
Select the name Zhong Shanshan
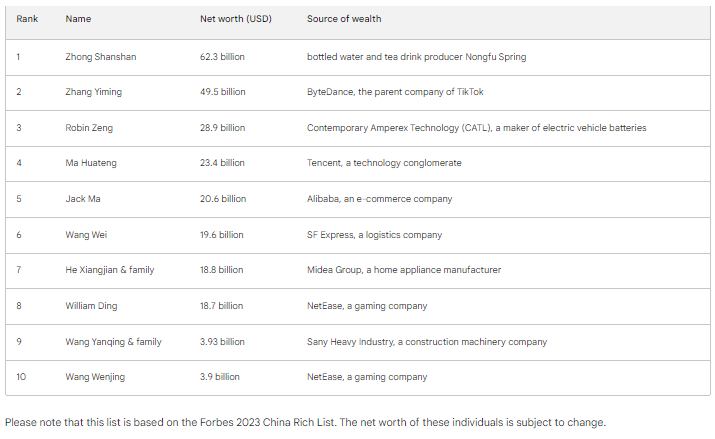click(x=101, y=57)
